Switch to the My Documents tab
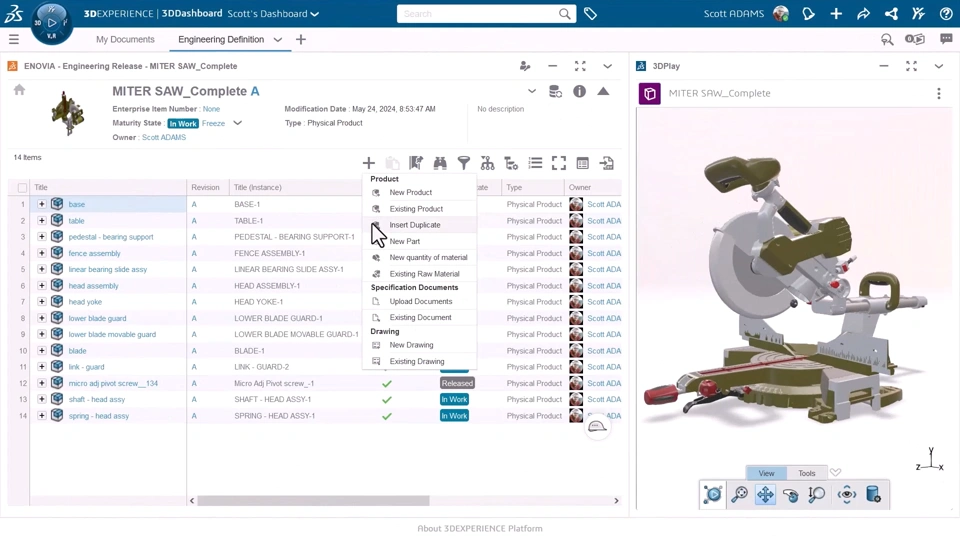960x540 pixels. coord(125,39)
